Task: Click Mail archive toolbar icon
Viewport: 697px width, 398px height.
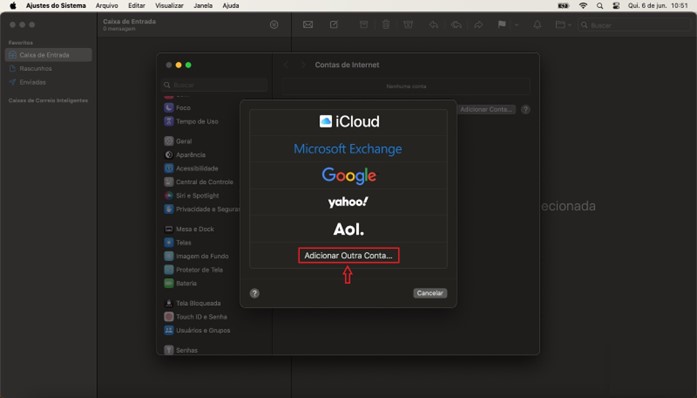Action: (x=364, y=25)
